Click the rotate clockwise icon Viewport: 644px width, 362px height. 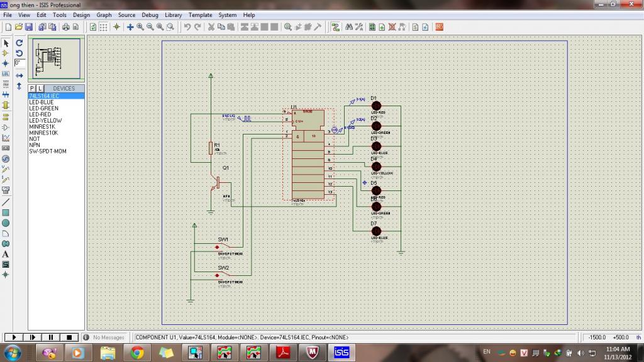coord(19,43)
